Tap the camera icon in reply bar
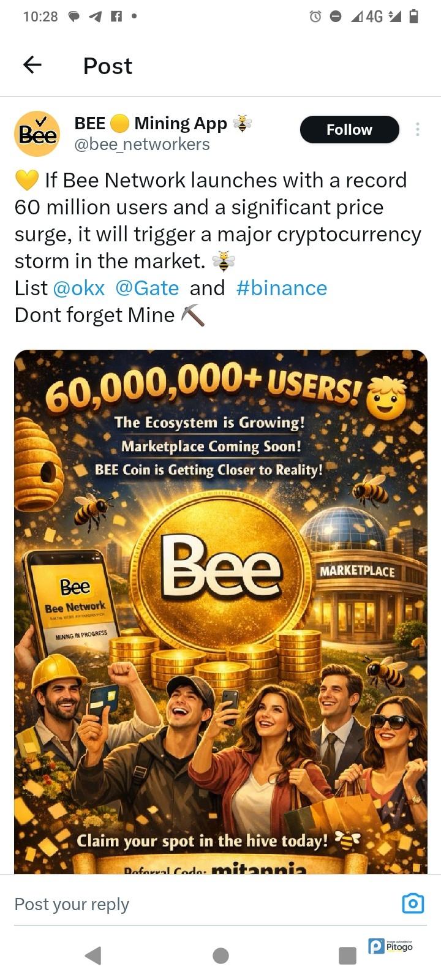 [413, 903]
